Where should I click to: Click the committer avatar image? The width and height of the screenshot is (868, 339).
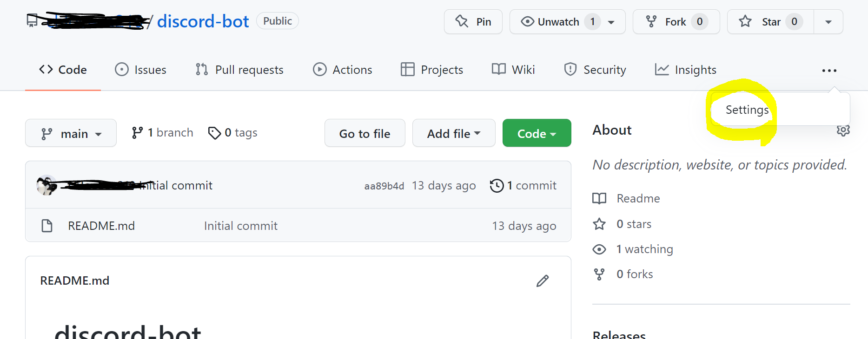pos(46,185)
